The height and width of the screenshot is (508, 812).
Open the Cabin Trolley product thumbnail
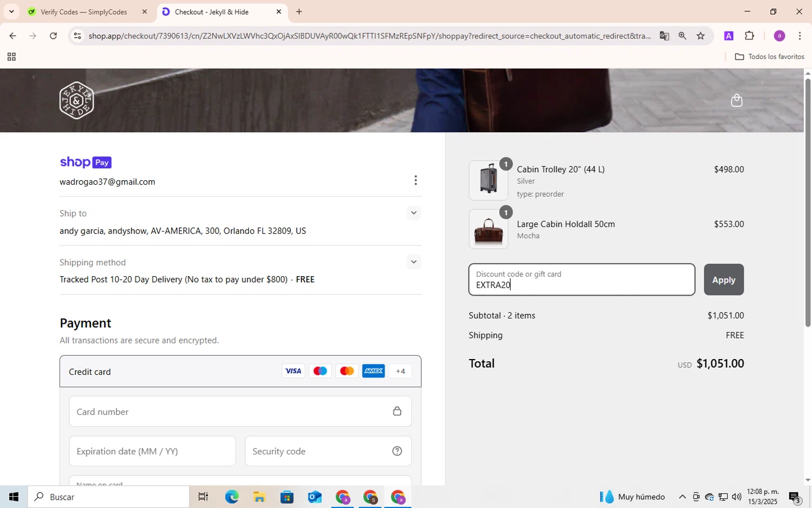click(x=488, y=180)
